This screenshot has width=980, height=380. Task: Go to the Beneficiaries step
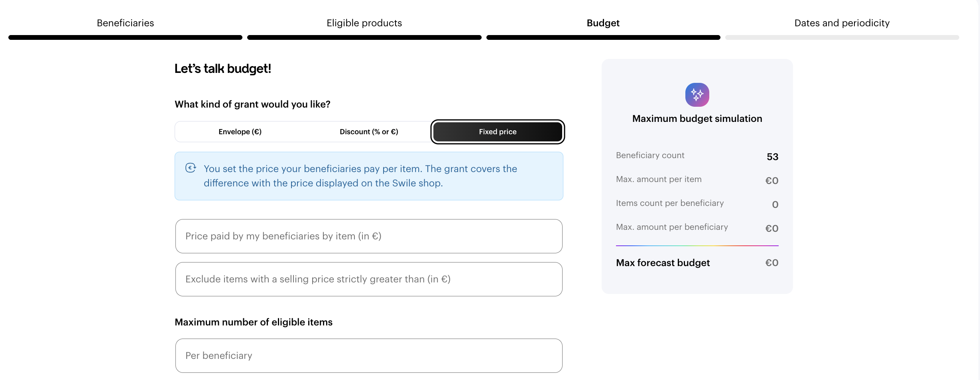coord(125,23)
